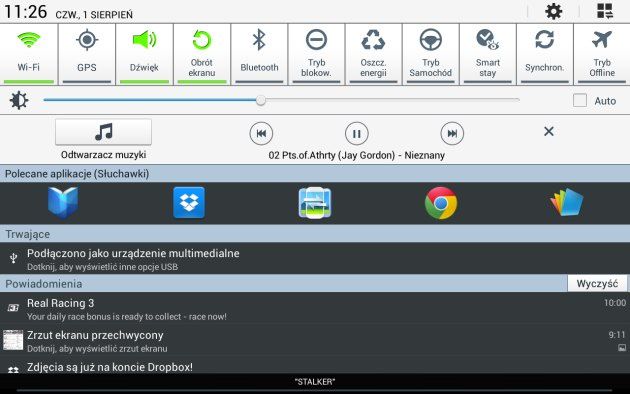Toggle GPS quick setting
Image resolution: width=630 pixels, height=394 pixels.
pyautogui.click(x=87, y=54)
